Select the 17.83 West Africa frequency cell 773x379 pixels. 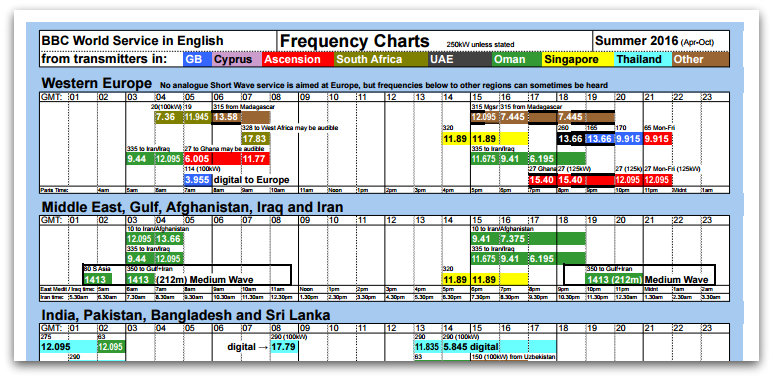click(255, 139)
